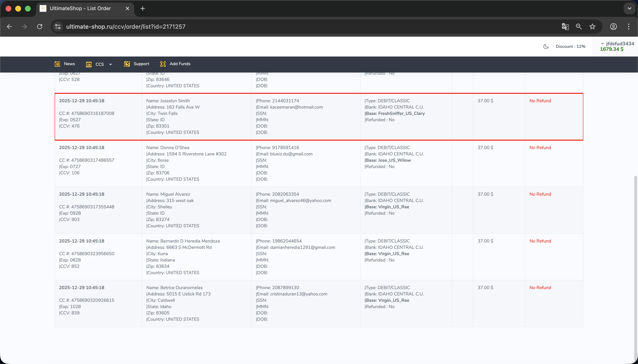Open the Chrome profile icon
Viewport: 638px width, 364px height.
(613, 27)
